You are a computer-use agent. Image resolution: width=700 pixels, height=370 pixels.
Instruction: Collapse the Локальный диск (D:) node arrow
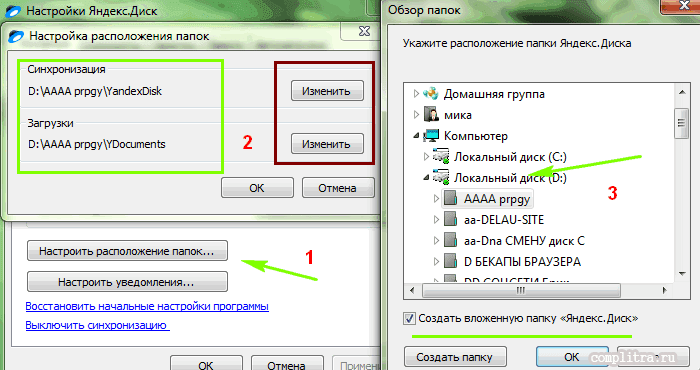(426, 178)
